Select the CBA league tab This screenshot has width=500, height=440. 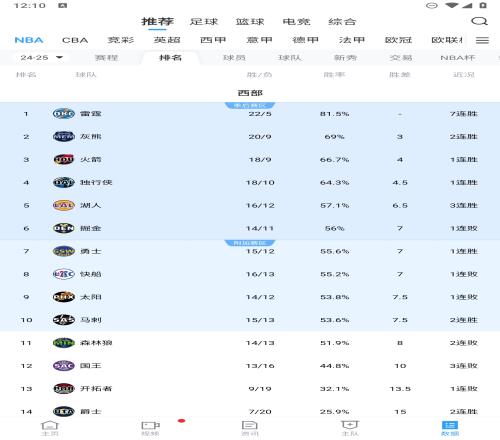coord(75,40)
